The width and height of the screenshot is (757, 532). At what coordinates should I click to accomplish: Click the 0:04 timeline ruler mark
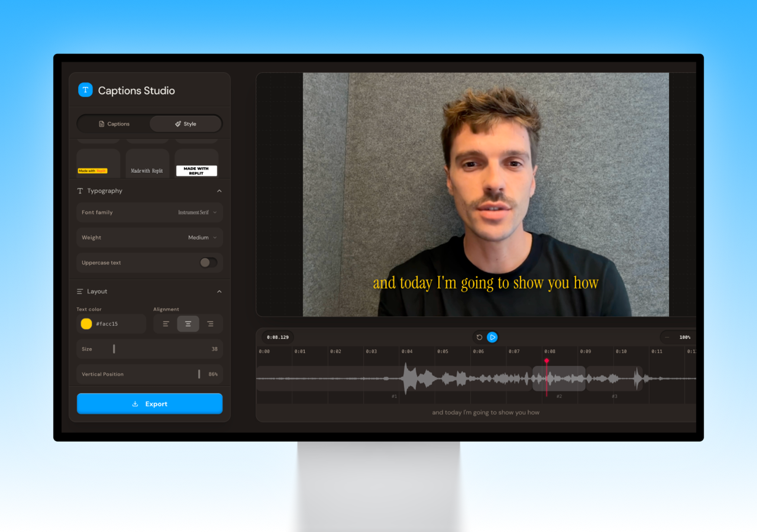pyautogui.click(x=407, y=352)
